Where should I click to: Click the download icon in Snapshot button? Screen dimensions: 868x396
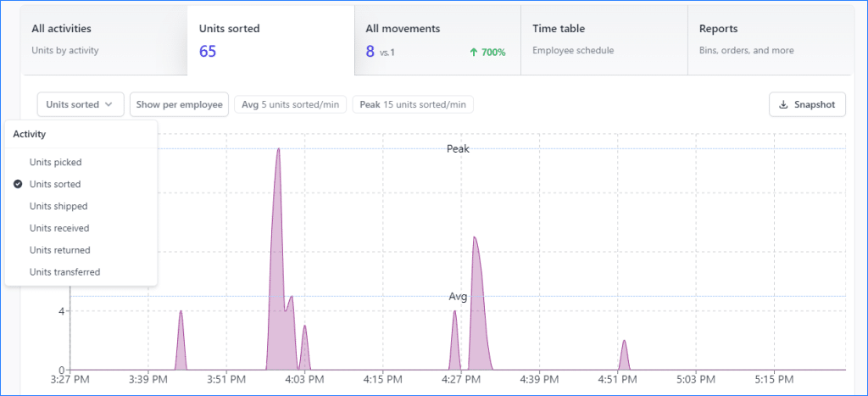pos(783,104)
